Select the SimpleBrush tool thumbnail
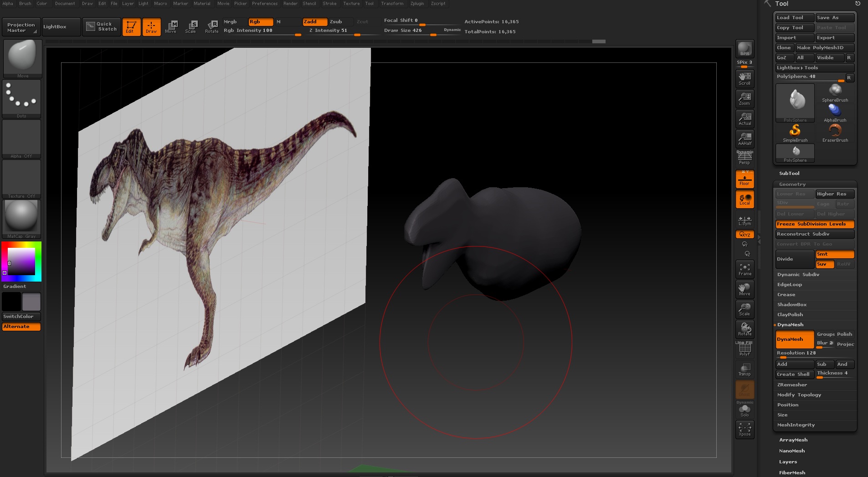The image size is (868, 477). click(x=795, y=133)
